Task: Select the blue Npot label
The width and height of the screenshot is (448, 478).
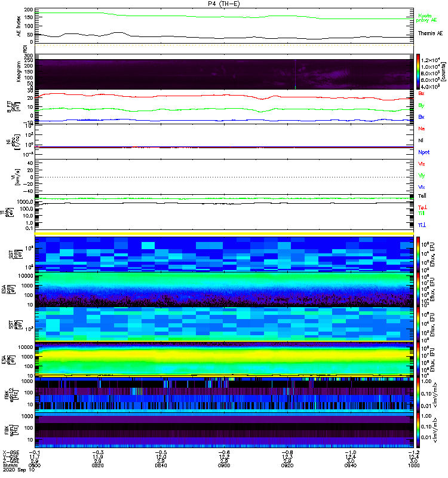Action: [424, 152]
